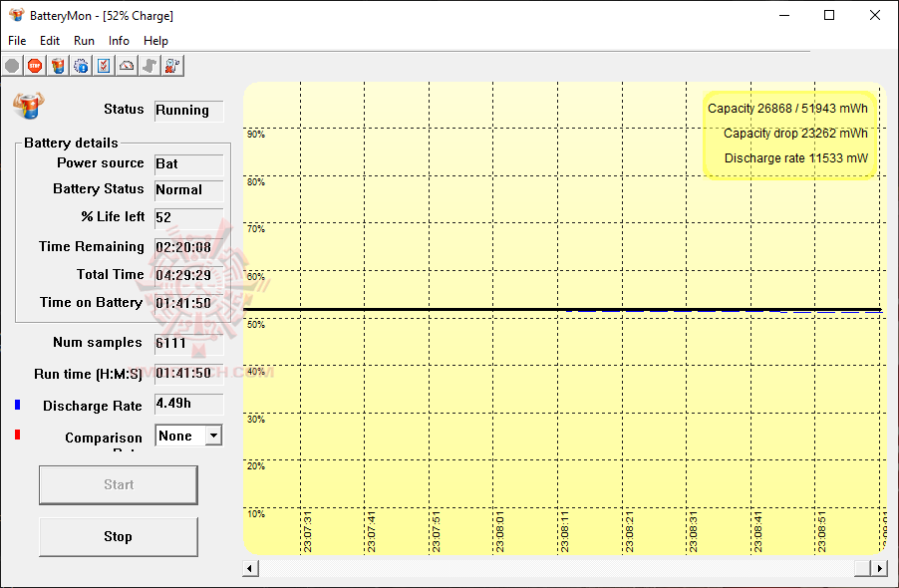Click the 10% axis label on graph

pos(256,514)
